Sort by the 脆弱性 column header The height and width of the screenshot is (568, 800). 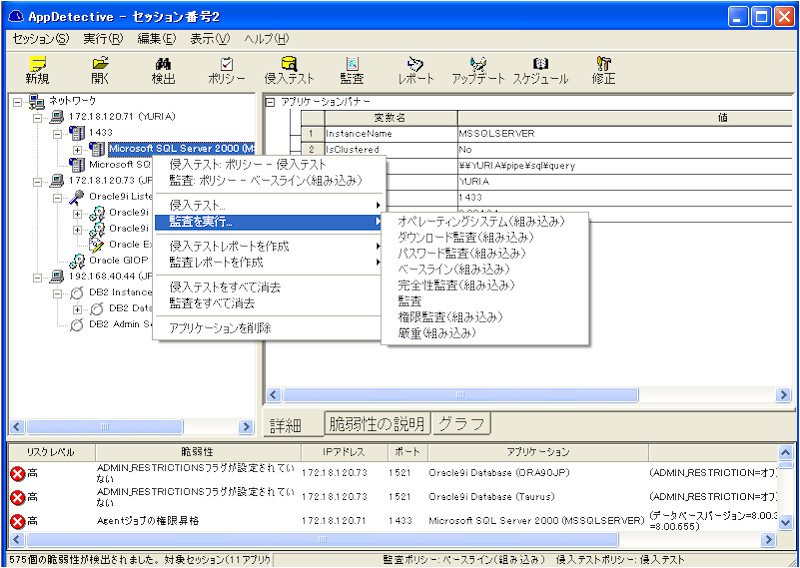(198, 452)
